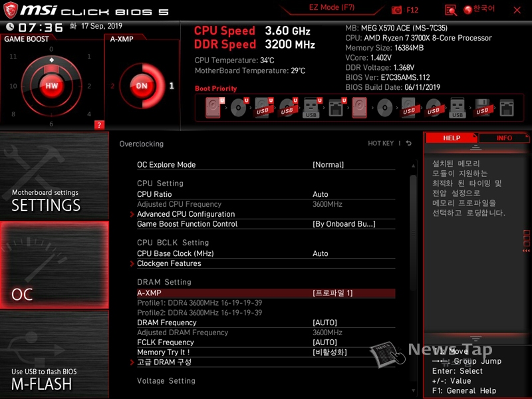
Task: Click the globe language icon
Action: [x=467, y=9]
